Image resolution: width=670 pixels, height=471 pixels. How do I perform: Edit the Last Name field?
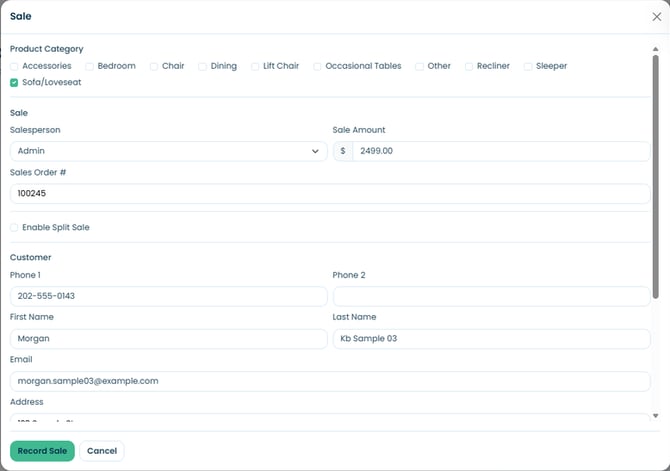click(x=492, y=339)
